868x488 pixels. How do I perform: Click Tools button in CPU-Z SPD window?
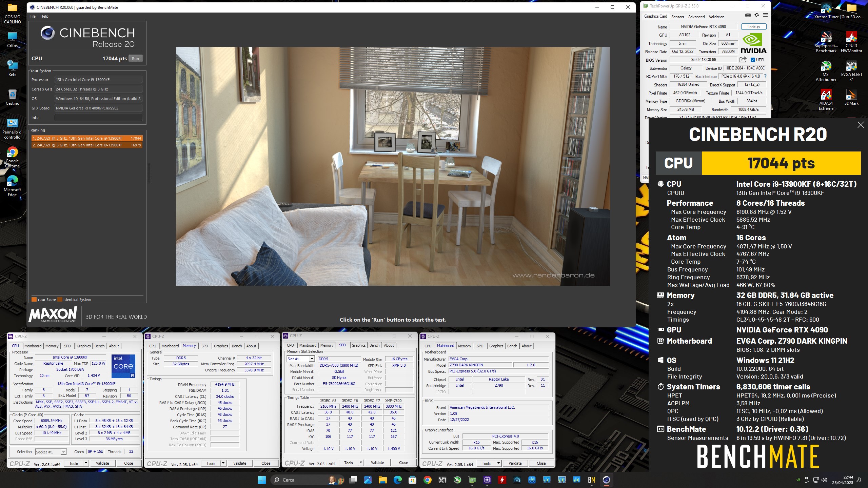point(349,463)
